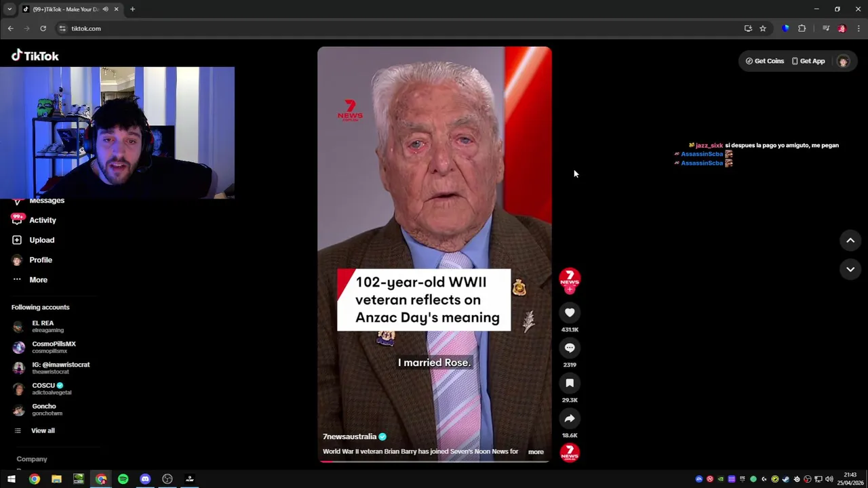Click the TikTok logo
This screenshot has width=868, height=488.
tap(35, 56)
